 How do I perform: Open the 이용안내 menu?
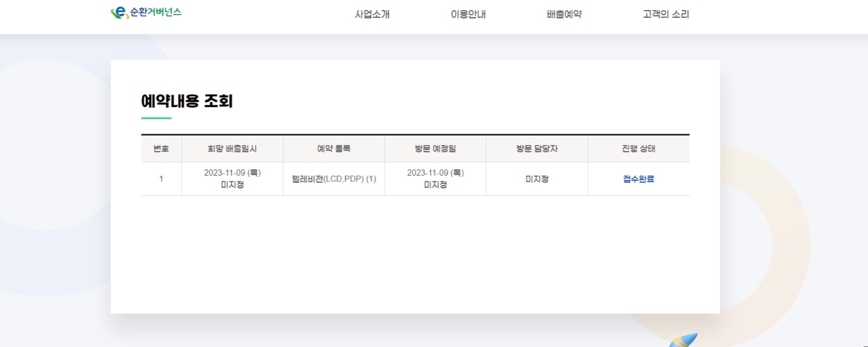coord(468,15)
